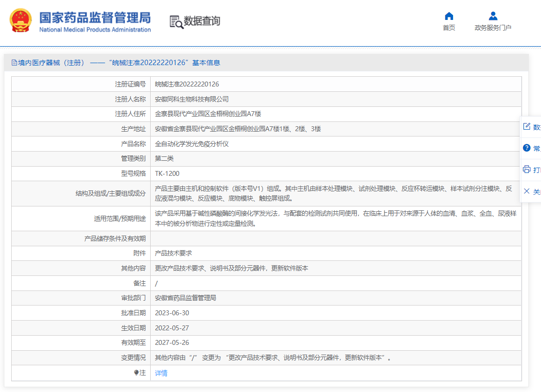Click the 适用范围/预期用途 label
The height and width of the screenshot is (392, 541).
tap(120, 219)
